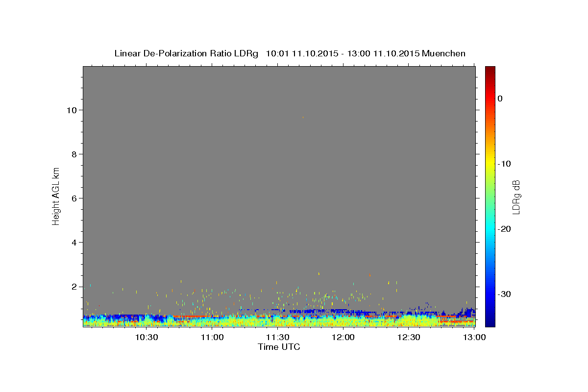Click the 10:30 time tick label

tap(146, 337)
